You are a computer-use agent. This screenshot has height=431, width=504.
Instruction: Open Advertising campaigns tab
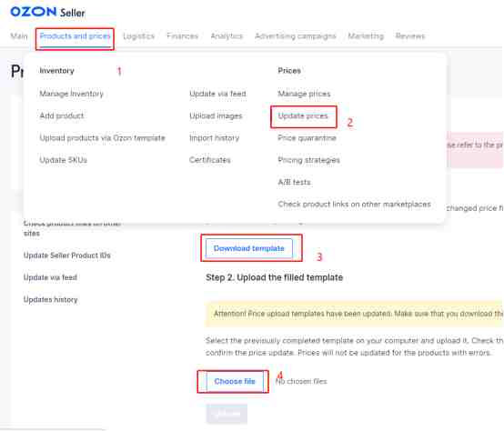296,36
